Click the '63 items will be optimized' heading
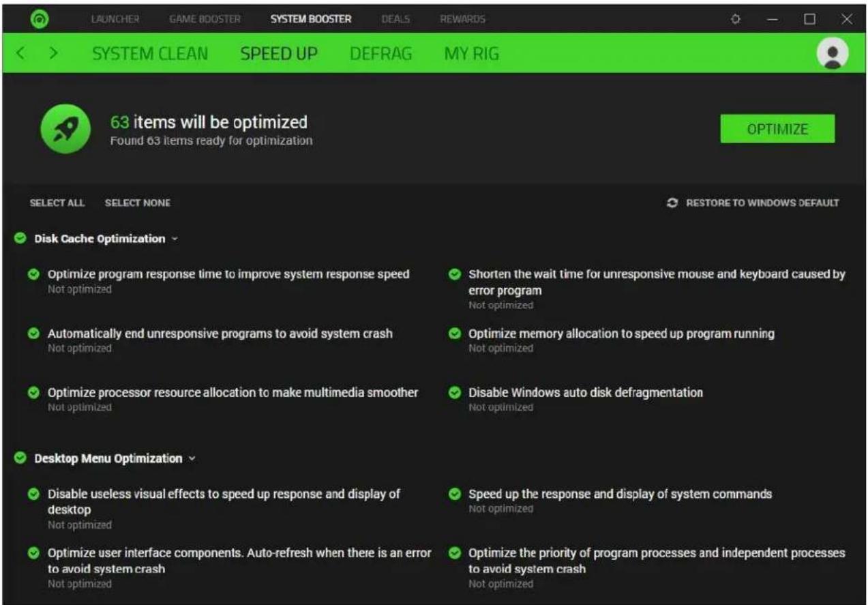 pyautogui.click(x=209, y=123)
